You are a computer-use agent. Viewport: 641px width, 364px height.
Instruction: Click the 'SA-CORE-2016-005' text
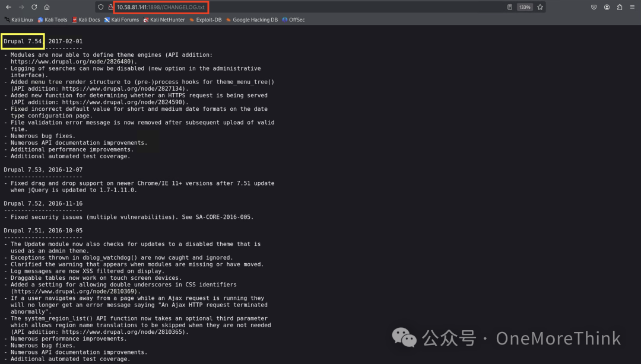click(x=223, y=217)
